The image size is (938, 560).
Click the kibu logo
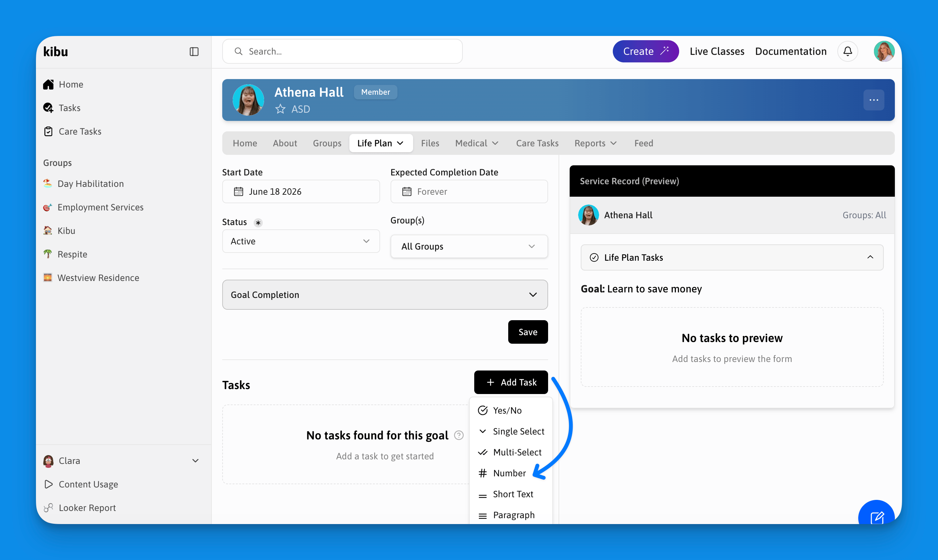[56, 52]
